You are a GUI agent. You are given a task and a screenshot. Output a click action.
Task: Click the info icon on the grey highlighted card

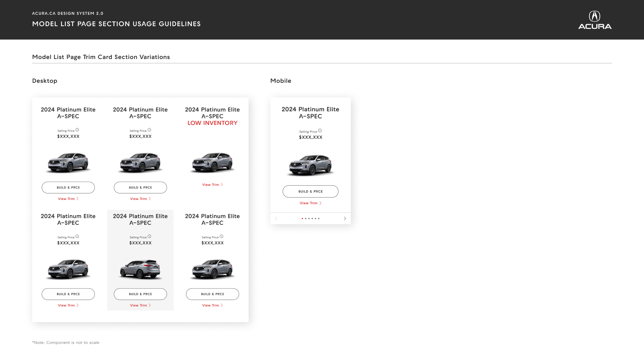[149, 236]
